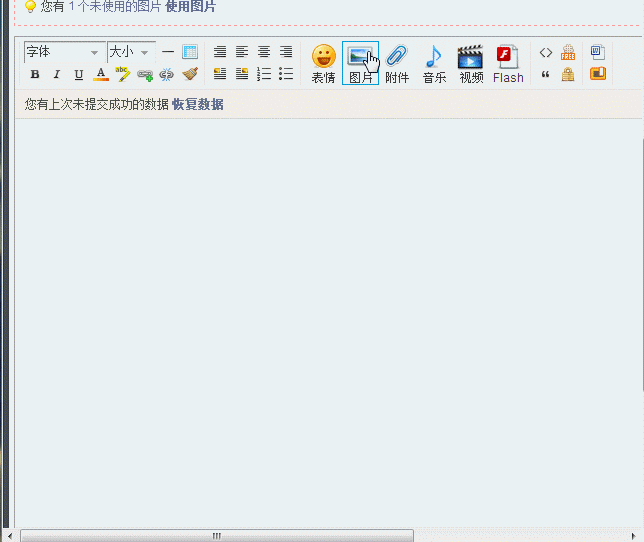Align text to the right

click(286, 52)
